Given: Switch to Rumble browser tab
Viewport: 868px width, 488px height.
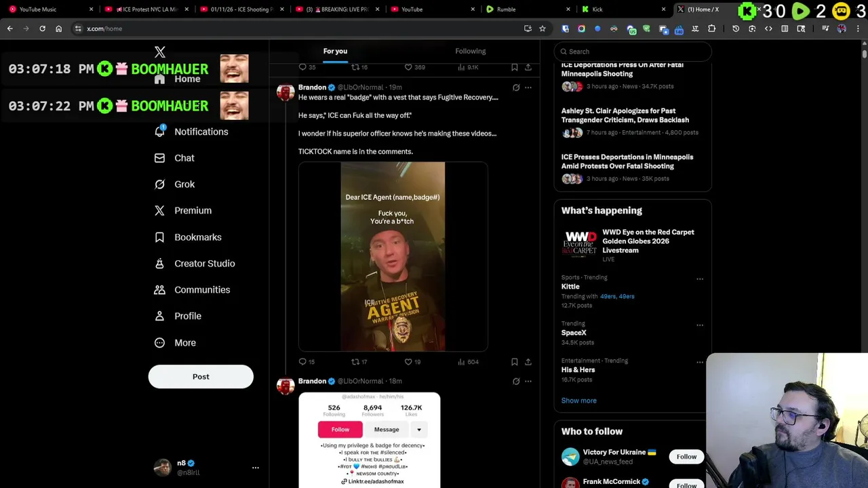Looking at the screenshot, I should click(528, 9).
